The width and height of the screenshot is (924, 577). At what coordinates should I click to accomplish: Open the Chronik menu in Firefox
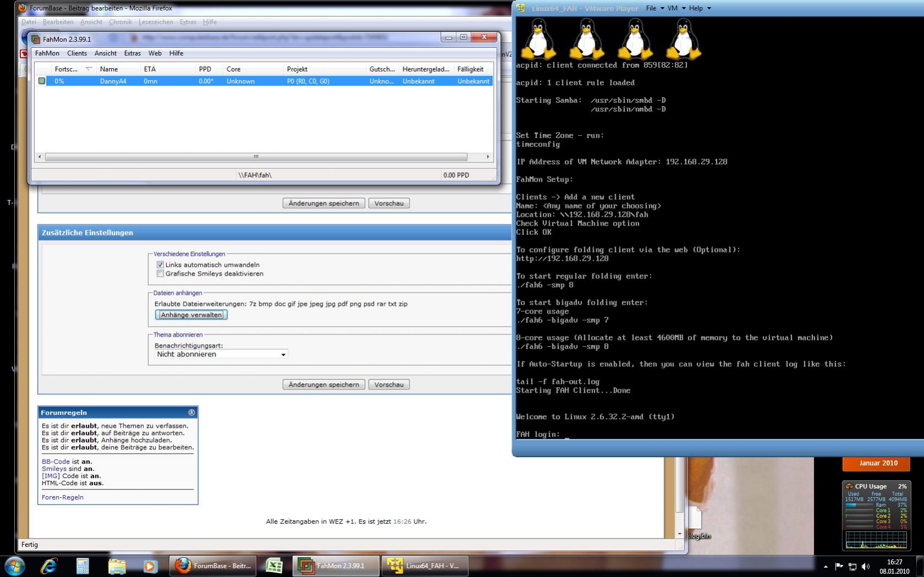coord(121,22)
